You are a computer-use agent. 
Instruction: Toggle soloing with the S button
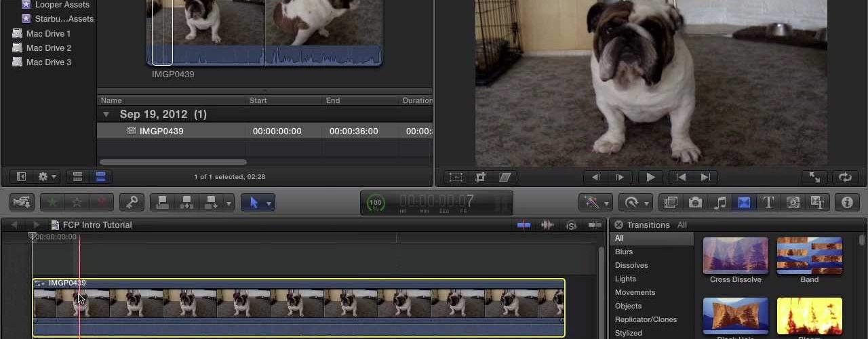tap(572, 225)
